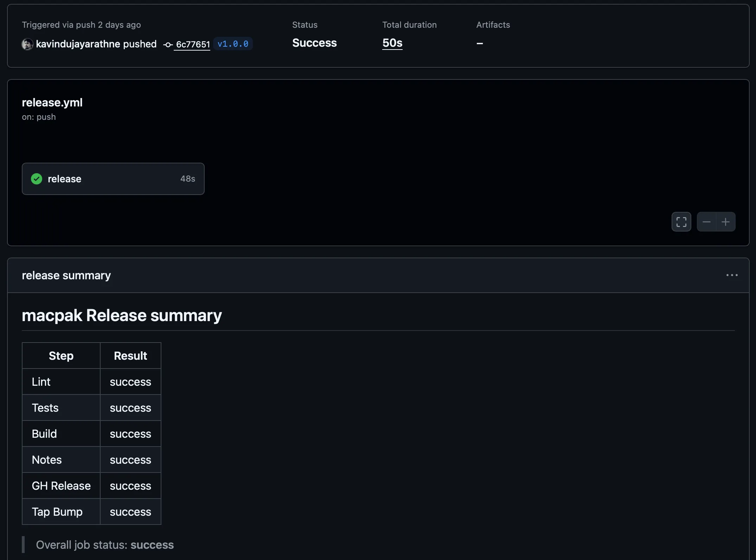Zoom in the workflow graph
The height and width of the screenshot is (560, 756).
(725, 222)
